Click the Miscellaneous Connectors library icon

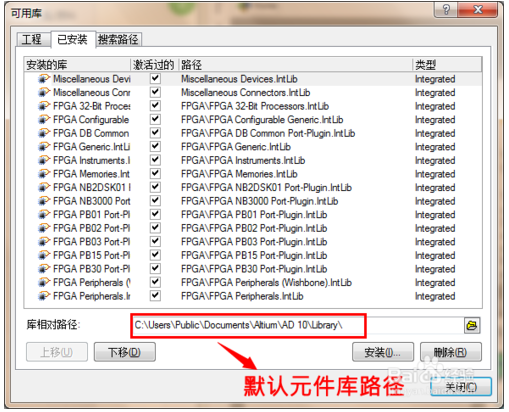pos(43,92)
